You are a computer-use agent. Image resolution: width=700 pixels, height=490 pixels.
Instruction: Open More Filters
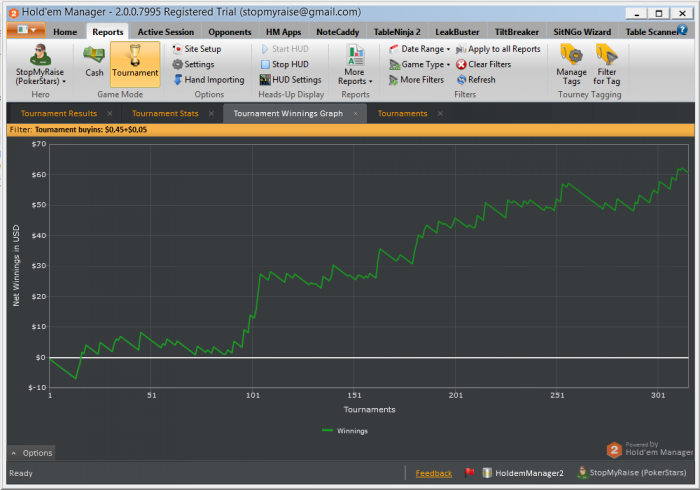417,80
